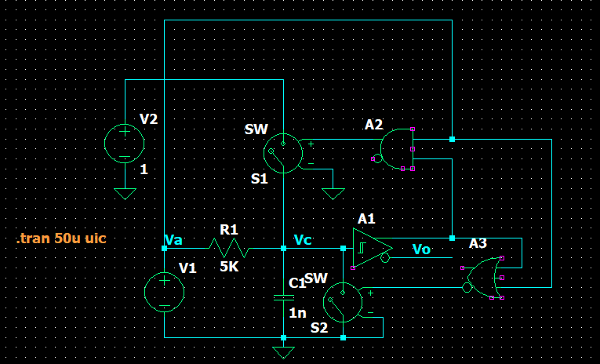Click the 1n capacitor value text
Screen dimensions: 600x364
[x=297, y=312]
